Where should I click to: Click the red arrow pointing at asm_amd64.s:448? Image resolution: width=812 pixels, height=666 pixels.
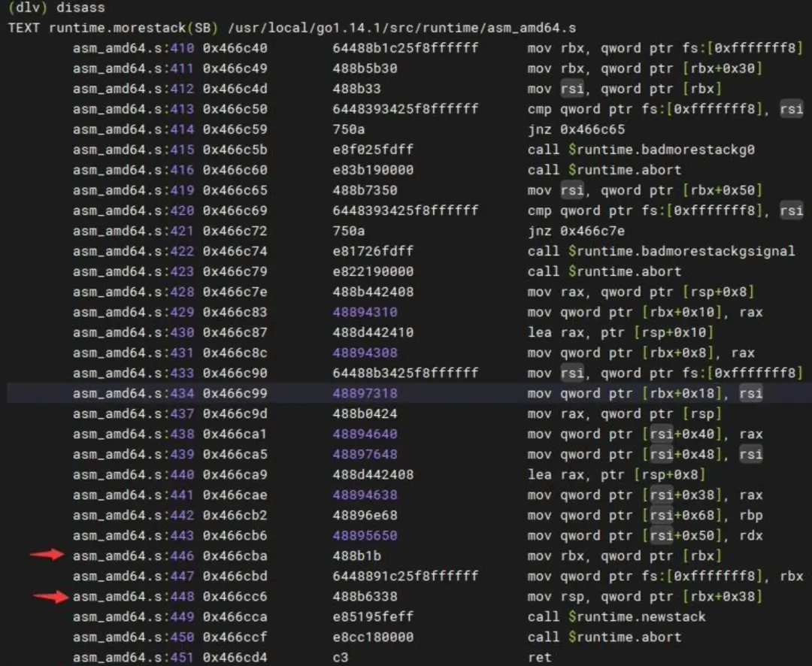pyautogui.click(x=51, y=597)
